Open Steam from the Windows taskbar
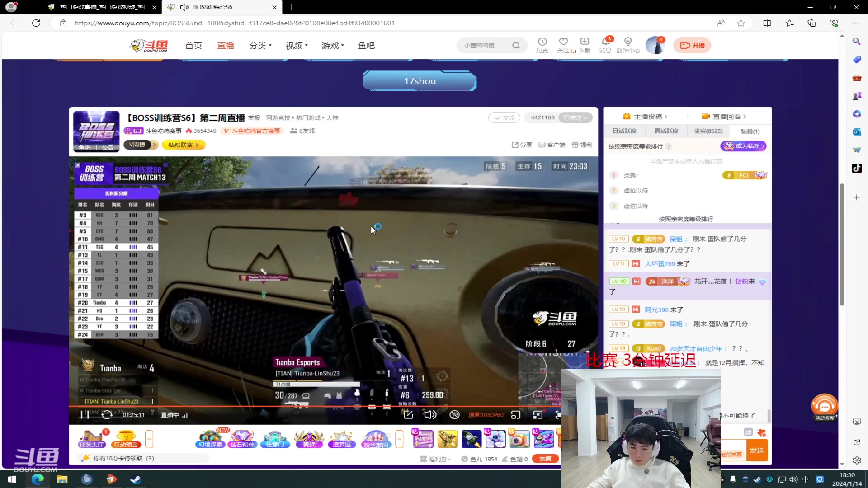 136,479
